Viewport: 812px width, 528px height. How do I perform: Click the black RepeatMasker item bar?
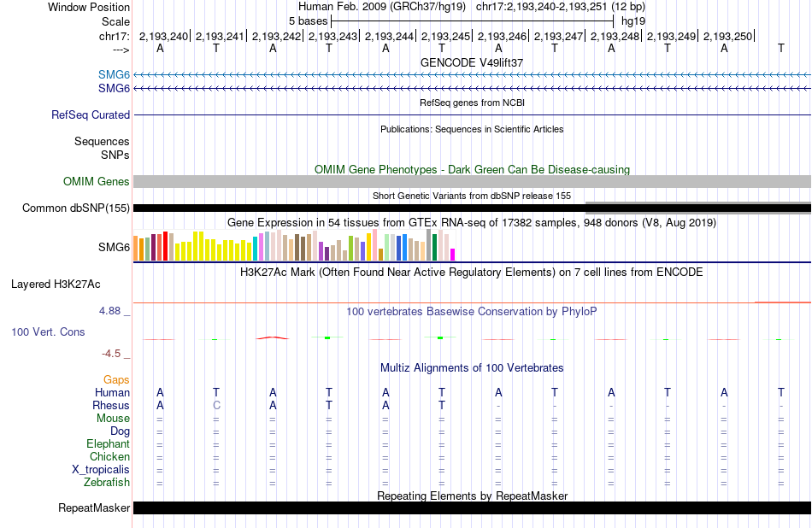pos(472,507)
